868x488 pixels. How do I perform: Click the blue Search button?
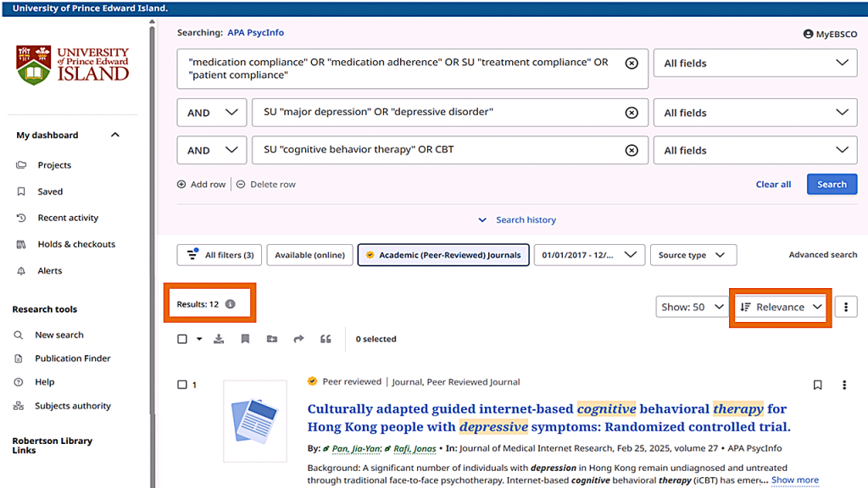[831, 184]
